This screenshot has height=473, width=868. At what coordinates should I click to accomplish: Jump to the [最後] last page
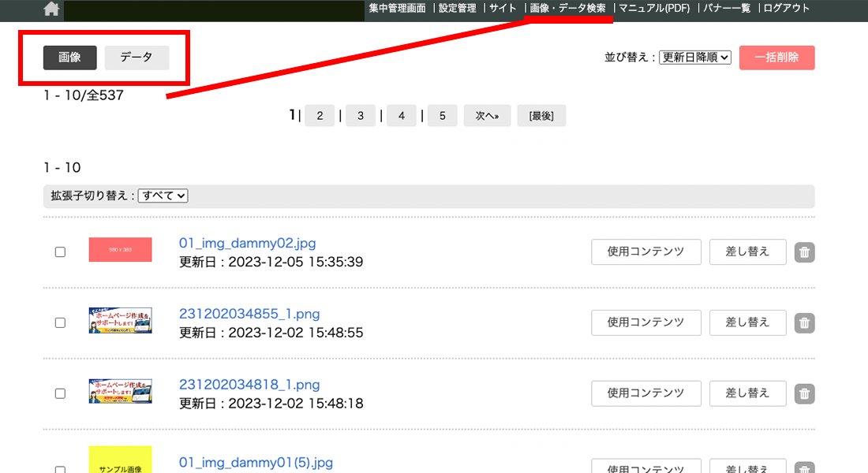[x=541, y=116]
